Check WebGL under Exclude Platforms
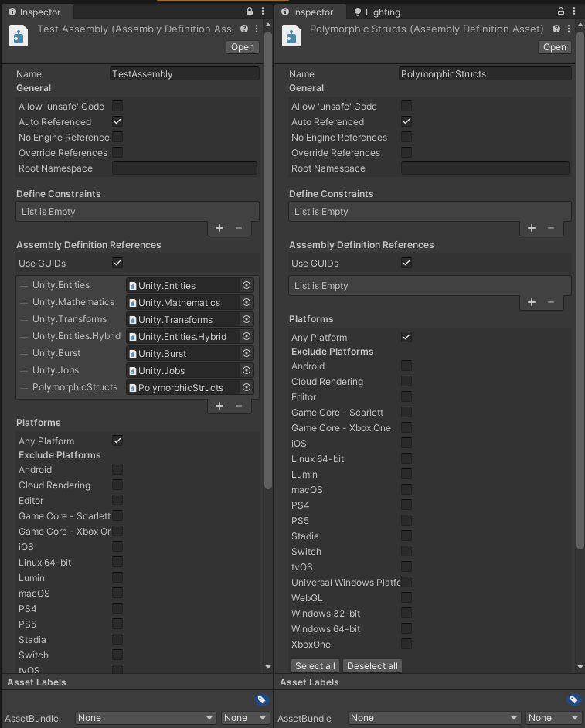 [406, 597]
